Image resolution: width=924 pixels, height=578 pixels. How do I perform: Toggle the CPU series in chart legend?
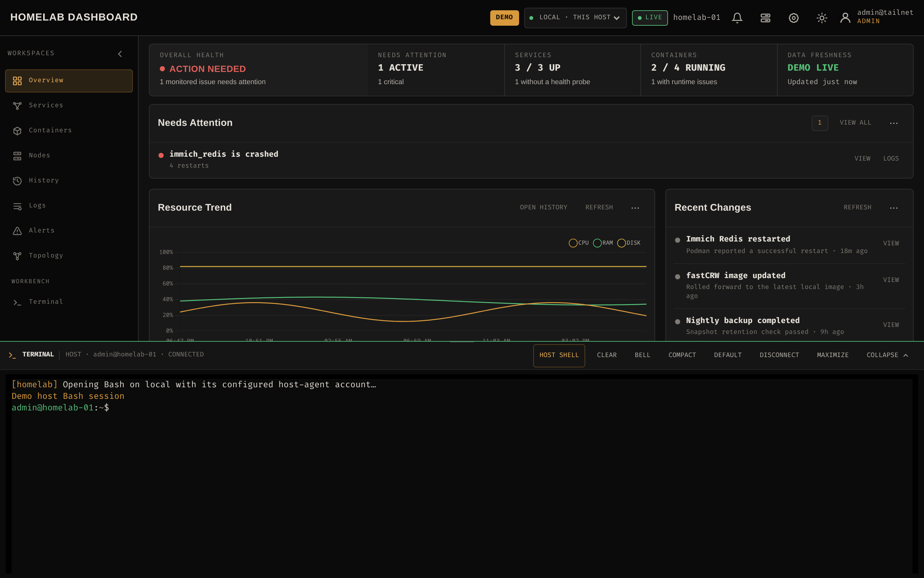click(x=578, y=243)
